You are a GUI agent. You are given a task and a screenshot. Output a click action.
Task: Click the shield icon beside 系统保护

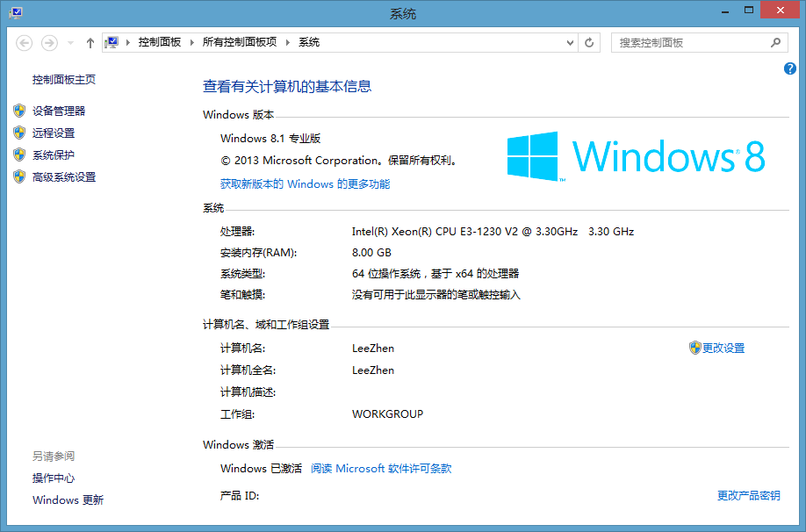(19, 155)
